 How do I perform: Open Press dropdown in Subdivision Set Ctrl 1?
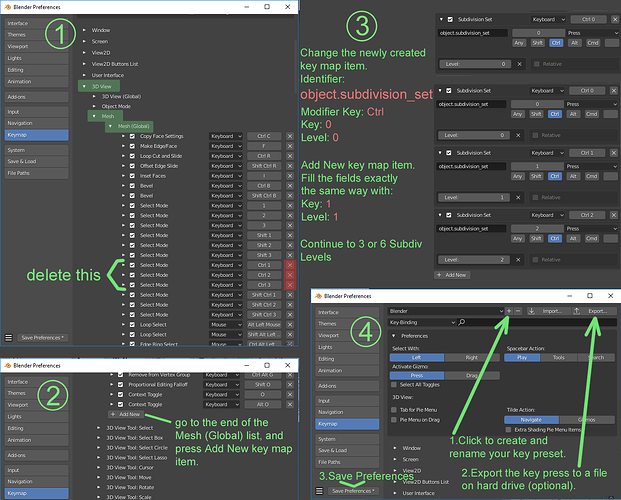[592, 166]
